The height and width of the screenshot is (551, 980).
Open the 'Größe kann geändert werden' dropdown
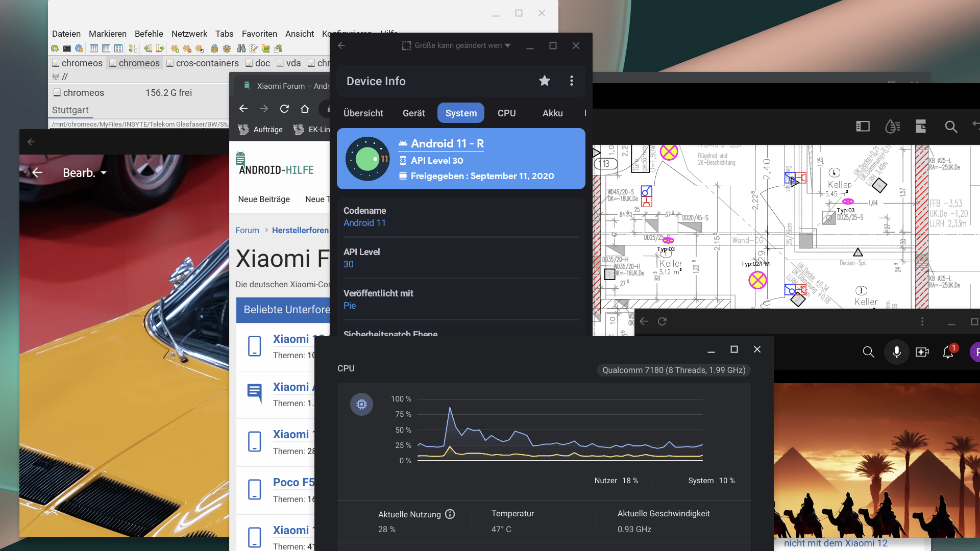click(x=456, y=45)
